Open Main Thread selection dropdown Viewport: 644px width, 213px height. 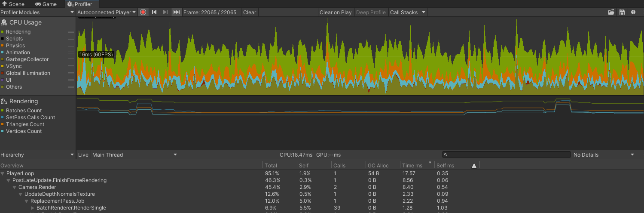click(x=135, y=155)
